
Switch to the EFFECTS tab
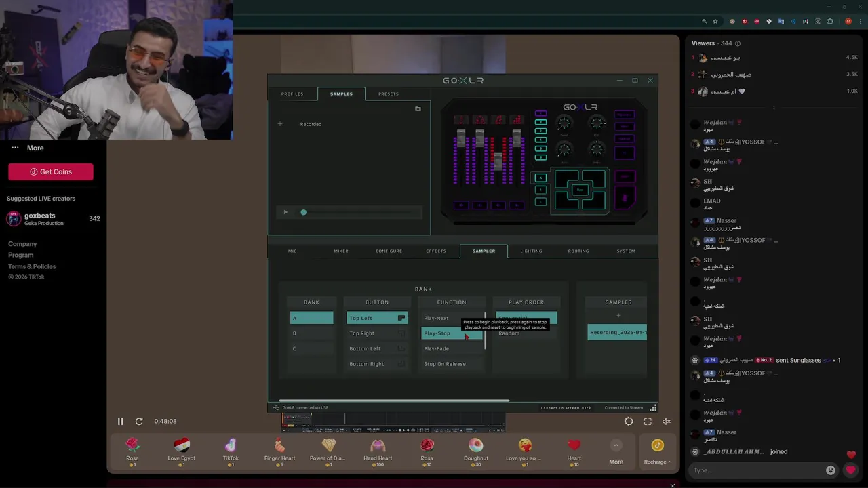pos(436,251)
